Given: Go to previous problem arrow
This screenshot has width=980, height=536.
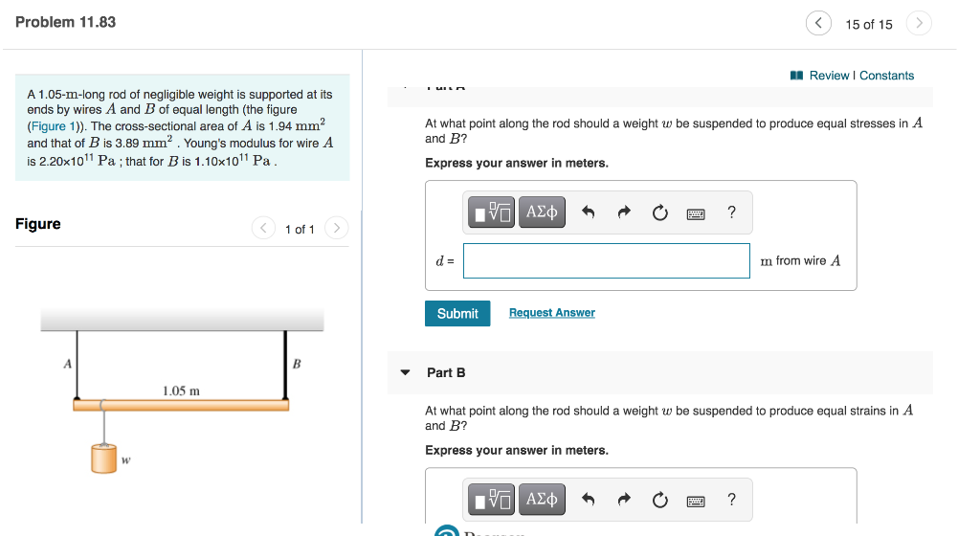Looking at the screenshot, I should (818, 23).
